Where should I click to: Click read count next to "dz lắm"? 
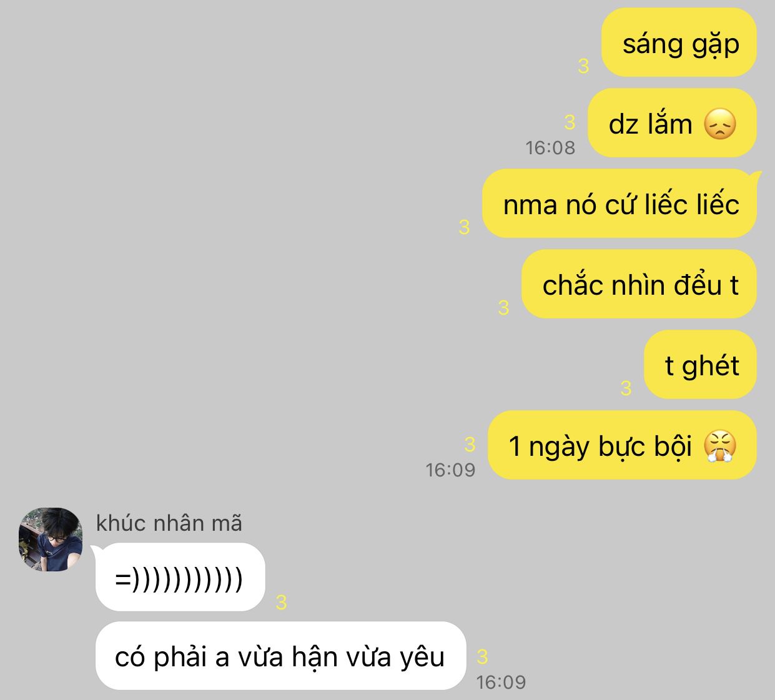569,122
